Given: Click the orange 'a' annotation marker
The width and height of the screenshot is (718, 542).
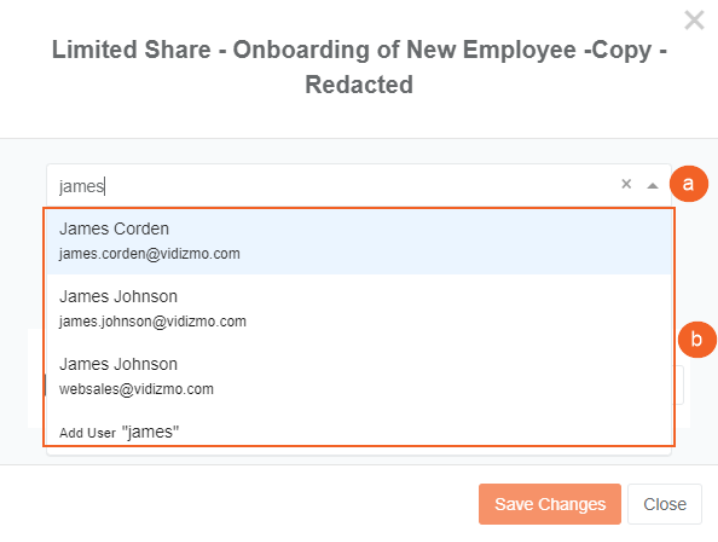Looking at the screenshot, I should click(688, 184).
